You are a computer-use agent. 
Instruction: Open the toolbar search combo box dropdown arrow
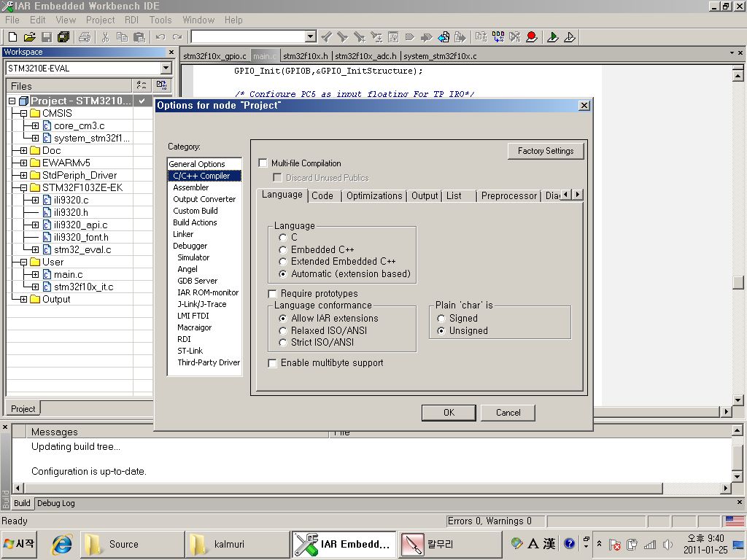tap(311, 36)
